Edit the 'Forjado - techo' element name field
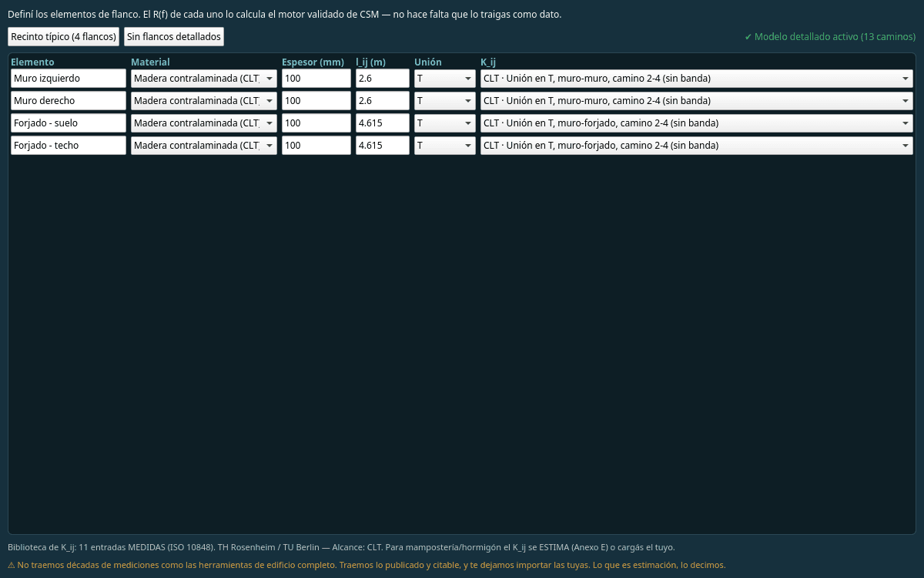This screenshot has width=924, height=578. click(69, 145)
